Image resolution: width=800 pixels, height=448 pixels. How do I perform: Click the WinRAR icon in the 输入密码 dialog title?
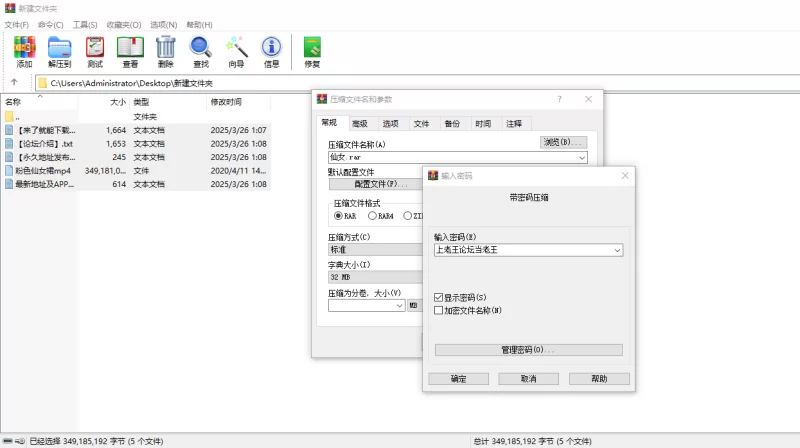[433, 176]
